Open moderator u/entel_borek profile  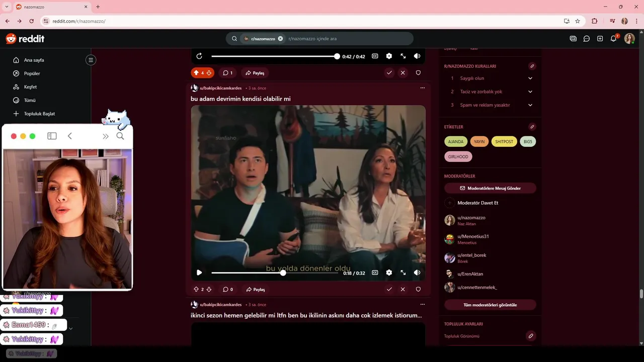coord(471,255)
